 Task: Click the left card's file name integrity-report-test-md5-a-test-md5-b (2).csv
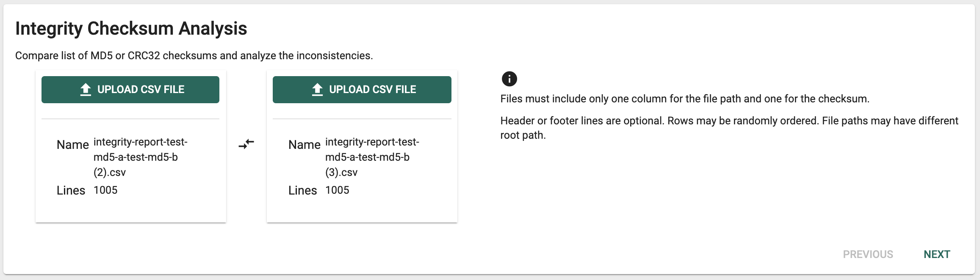click(140, 157)
